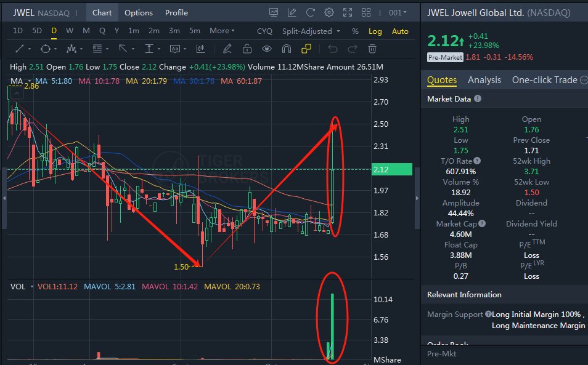Select the W weekly timeframe
The image size is (588, 365).
[x=70, y=31]
